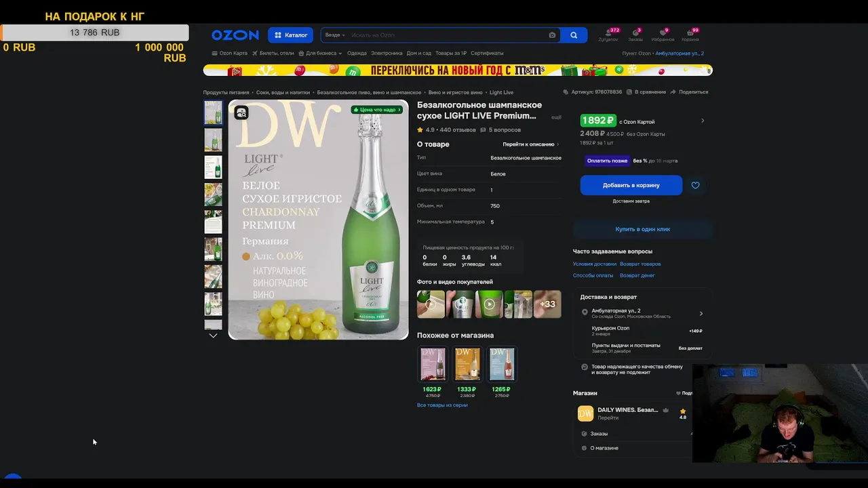Expand Ozon Card price details chevron
Viewport: 868px width, 488px height.
point(703,121)
